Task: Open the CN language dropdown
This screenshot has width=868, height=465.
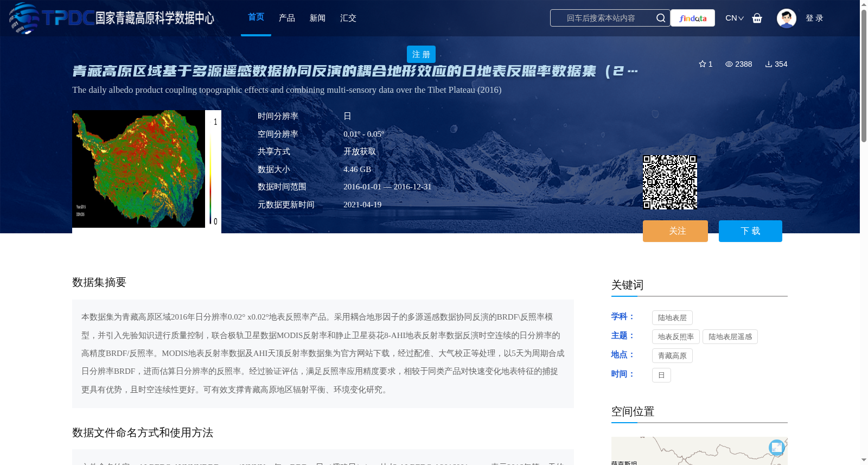Action: click(x=735, y=18)
